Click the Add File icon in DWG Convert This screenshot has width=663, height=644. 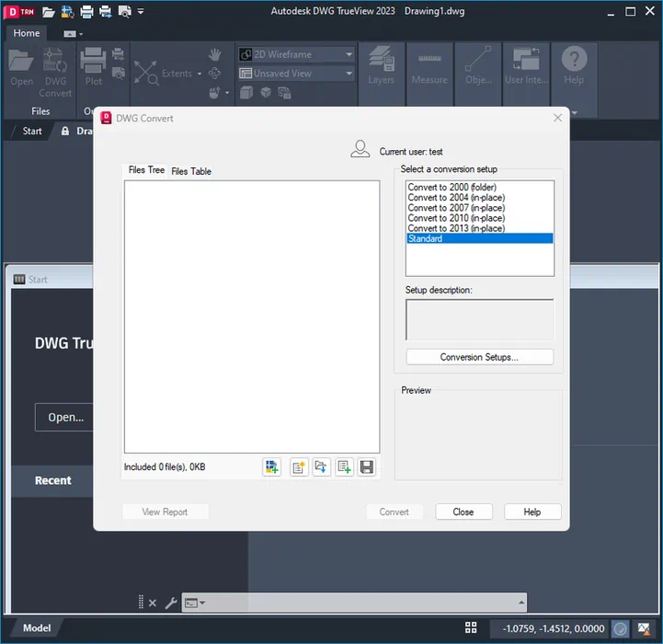[x=271, y=466]
